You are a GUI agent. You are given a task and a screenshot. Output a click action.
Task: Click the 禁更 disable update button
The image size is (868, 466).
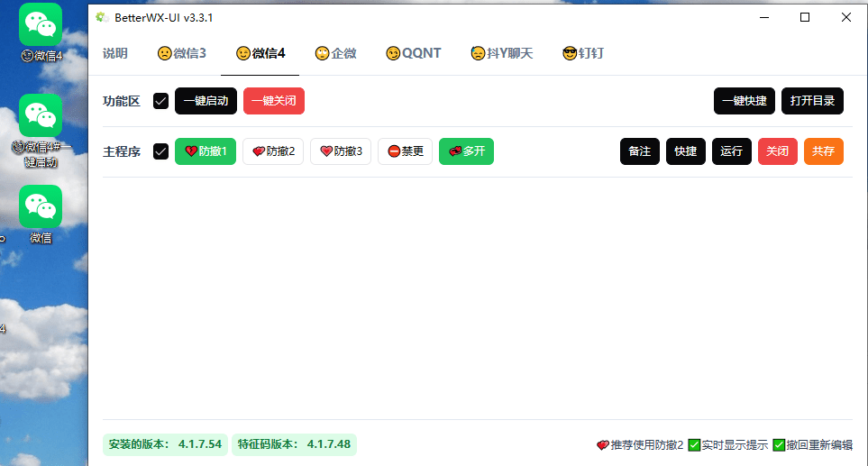point(406,151)
